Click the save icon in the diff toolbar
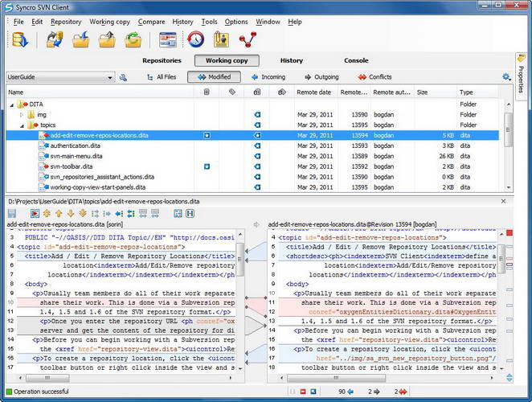Screen dimensions: 532x402 [x=12, y=213]
